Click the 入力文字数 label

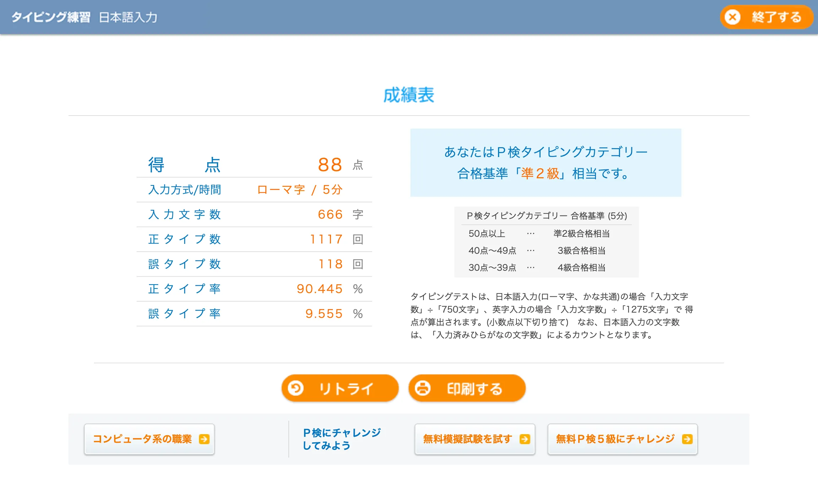[184, 214]
